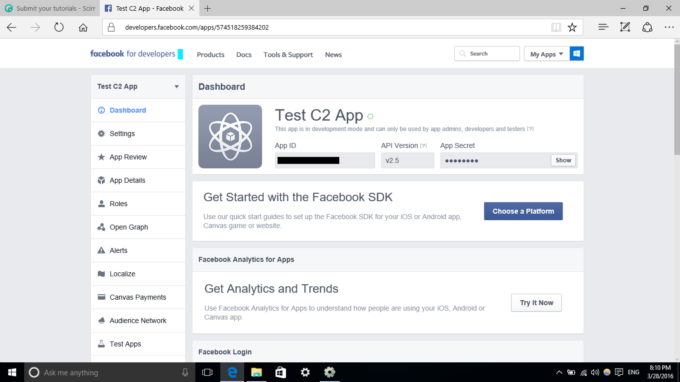Open Windows Store from taskbar
The image size is (680, 382).
pos(281,372)
